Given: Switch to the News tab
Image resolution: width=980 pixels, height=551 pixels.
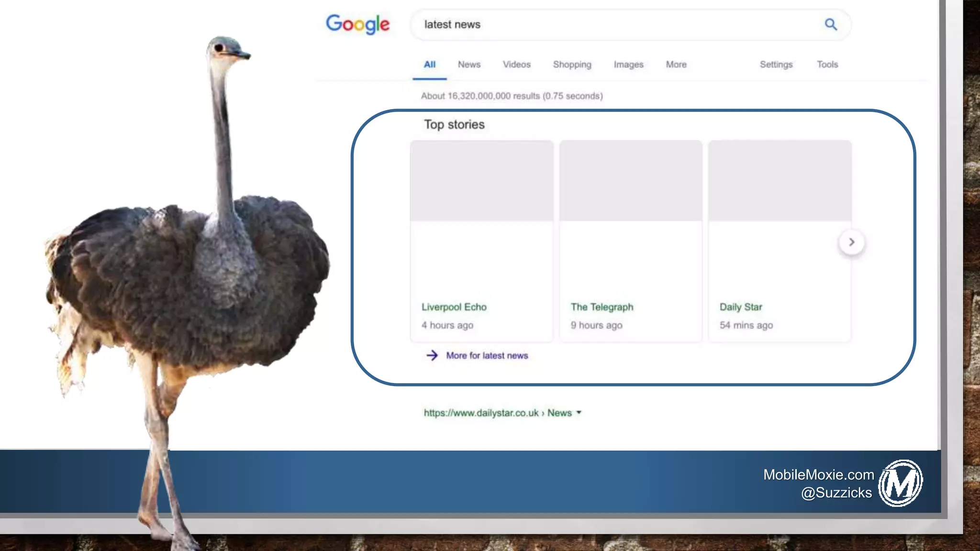Looking at the screenshot, I should click(x=468, y=65).
